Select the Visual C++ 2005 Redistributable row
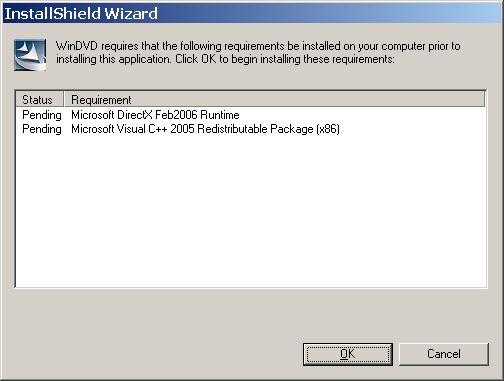The height and width of the screenshot is (381, 504). pos(251,129)
